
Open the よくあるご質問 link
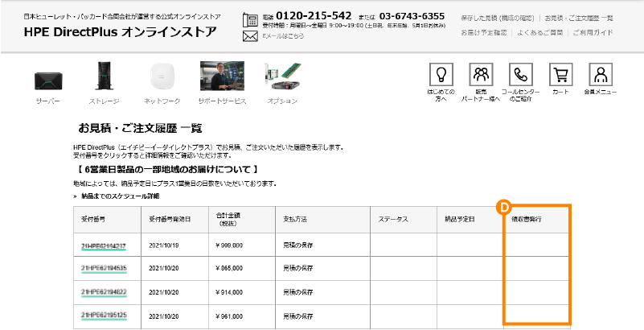point(539,32)
